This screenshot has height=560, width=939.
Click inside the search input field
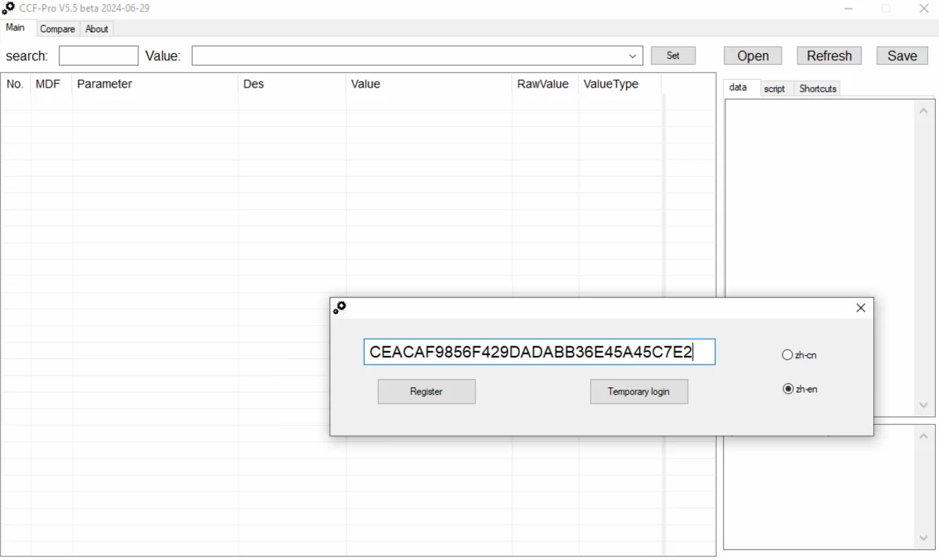(x=98, y=56)
